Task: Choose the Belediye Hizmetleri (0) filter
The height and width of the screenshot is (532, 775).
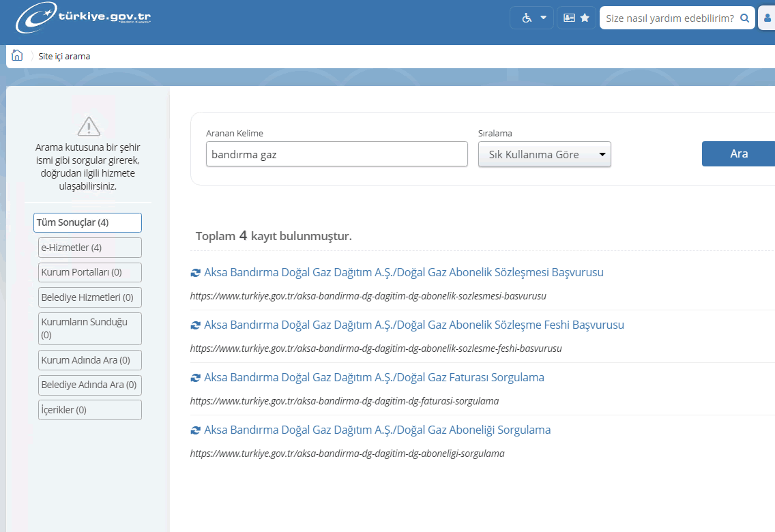Action: pos(89,297)
